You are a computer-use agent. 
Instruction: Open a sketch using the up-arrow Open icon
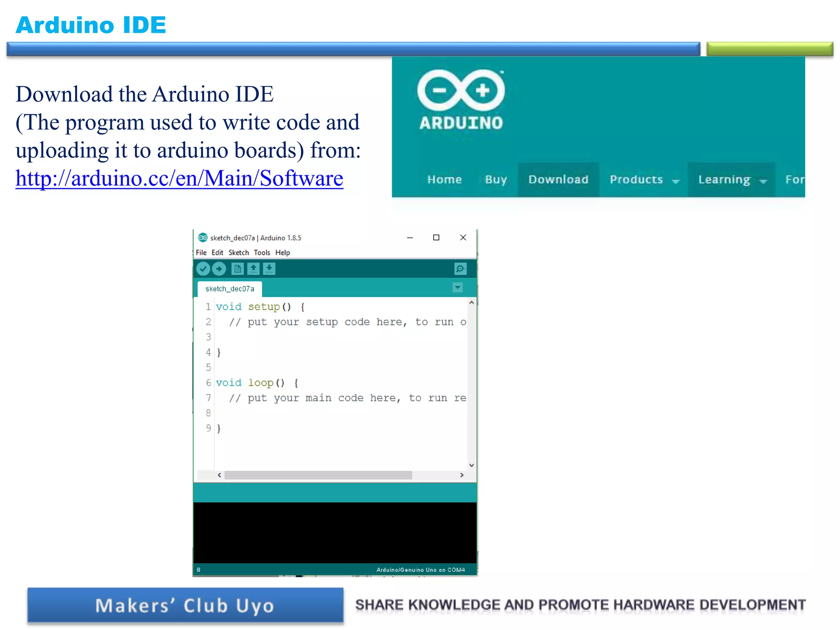tap(253, 269)
